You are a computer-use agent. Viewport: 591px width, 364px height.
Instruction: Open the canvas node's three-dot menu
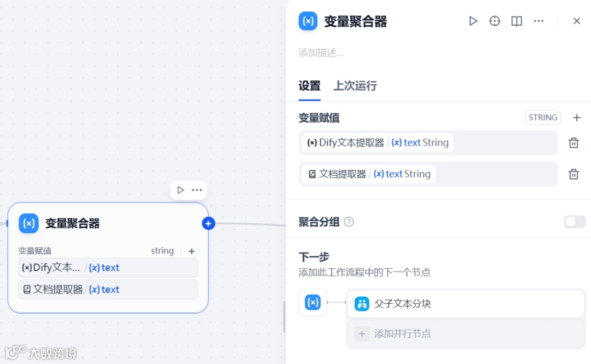tap(197, 190)
